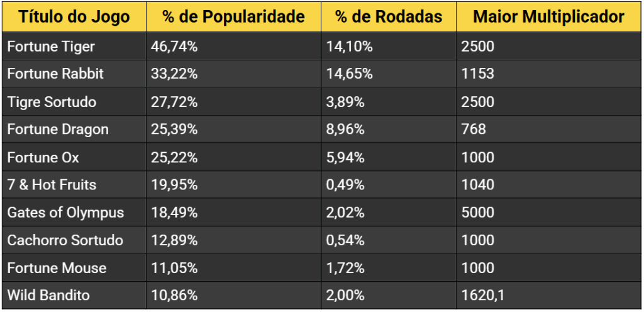Click the 1620,1 multiplier value

tap(482, 296)
